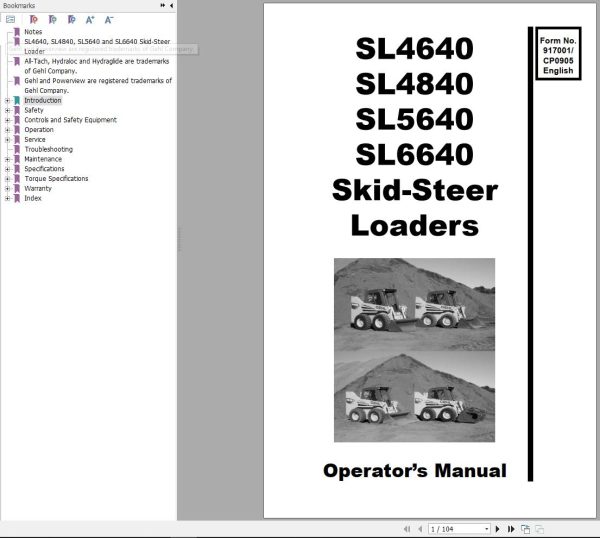Click the SL4640 heading on cover page
The image size is (600, 538).
414,48
